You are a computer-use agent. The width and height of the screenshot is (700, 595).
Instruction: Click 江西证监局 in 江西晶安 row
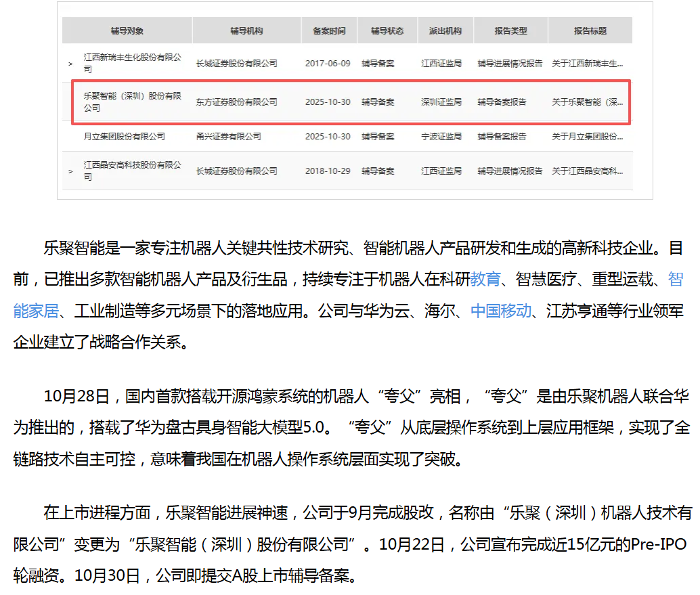point(441,171)
